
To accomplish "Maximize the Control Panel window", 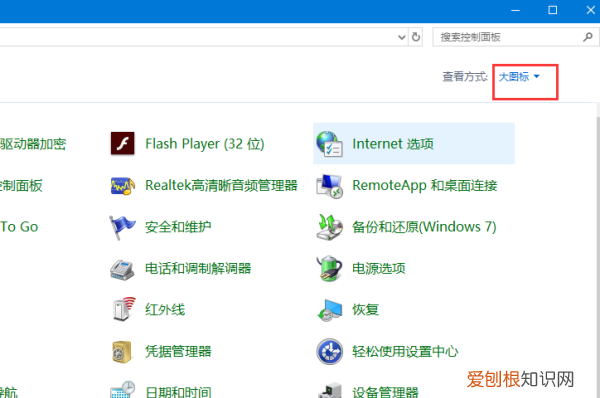I will click(x=553, y=10).
